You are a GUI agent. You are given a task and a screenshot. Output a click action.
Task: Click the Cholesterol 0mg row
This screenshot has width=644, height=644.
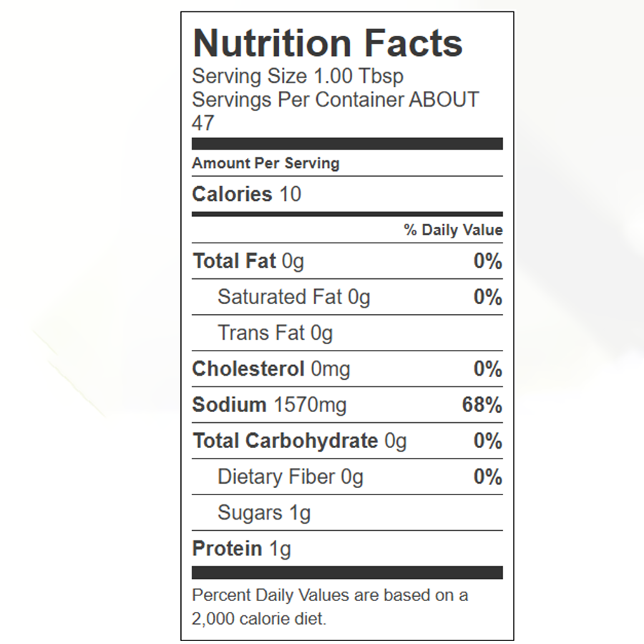pyautogui.click(x=347, y=369)
